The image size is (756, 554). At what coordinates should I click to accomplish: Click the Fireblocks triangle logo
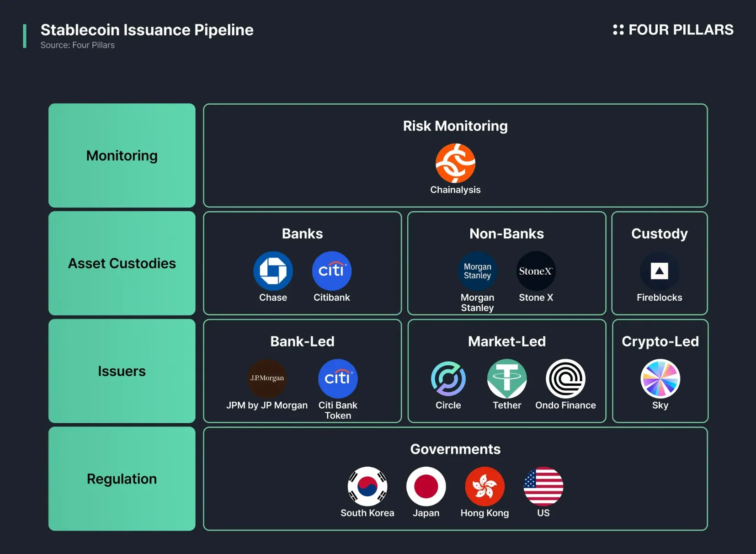click(659, 271)
